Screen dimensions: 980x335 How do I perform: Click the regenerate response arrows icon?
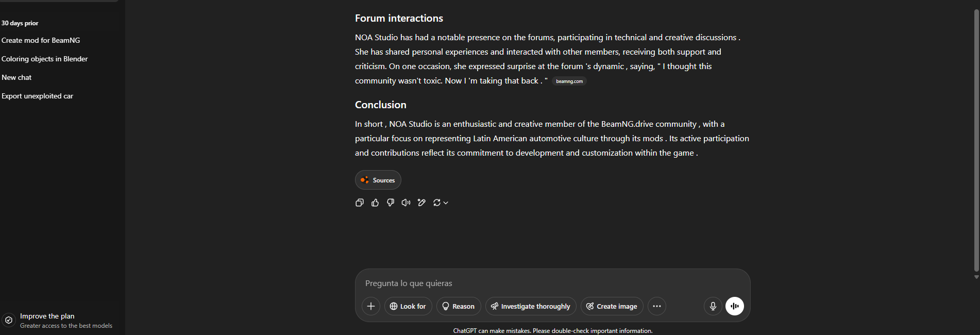[437, 203]
